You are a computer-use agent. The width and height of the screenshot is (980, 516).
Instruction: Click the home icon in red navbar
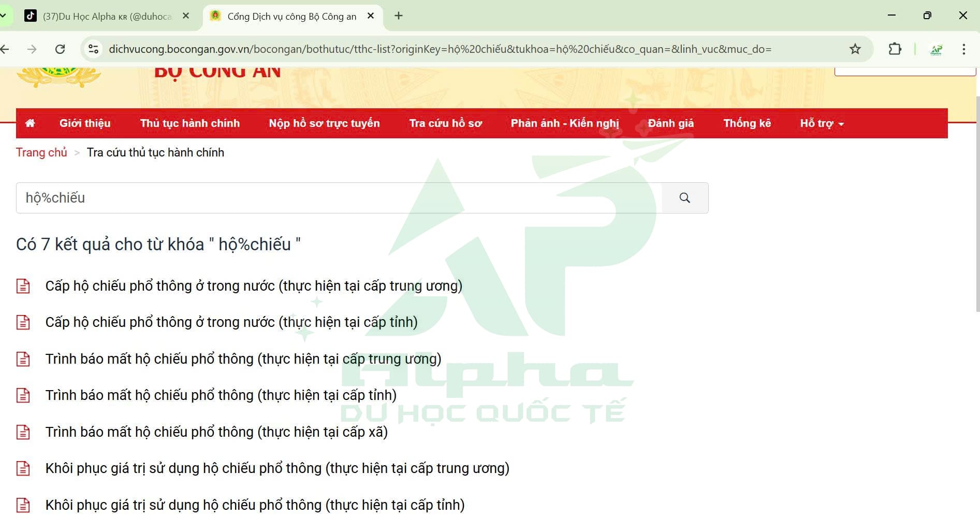30,123
